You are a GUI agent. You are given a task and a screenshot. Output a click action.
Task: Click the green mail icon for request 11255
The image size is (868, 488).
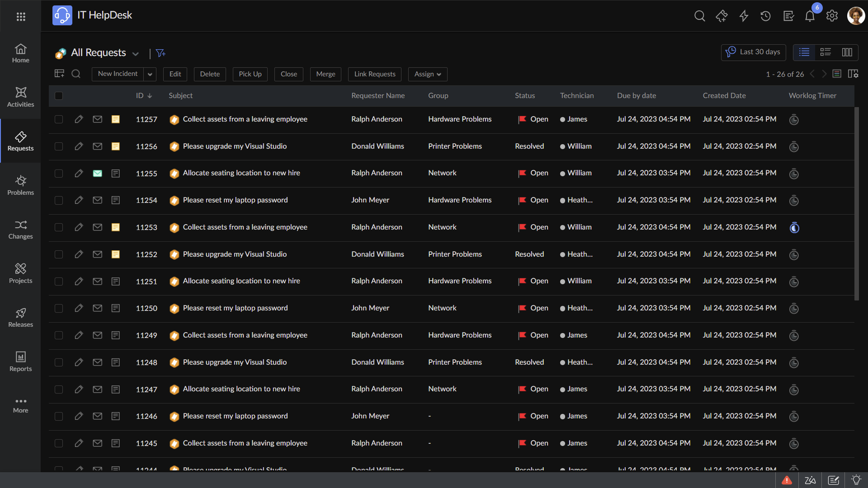(x=97, y=174)
